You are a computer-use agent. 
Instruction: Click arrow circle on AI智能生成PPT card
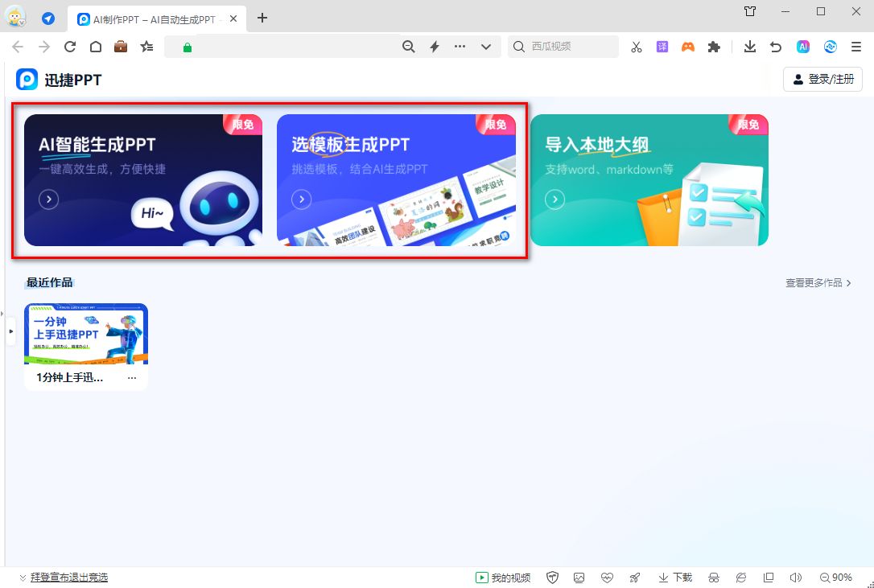tap(48, 199)
